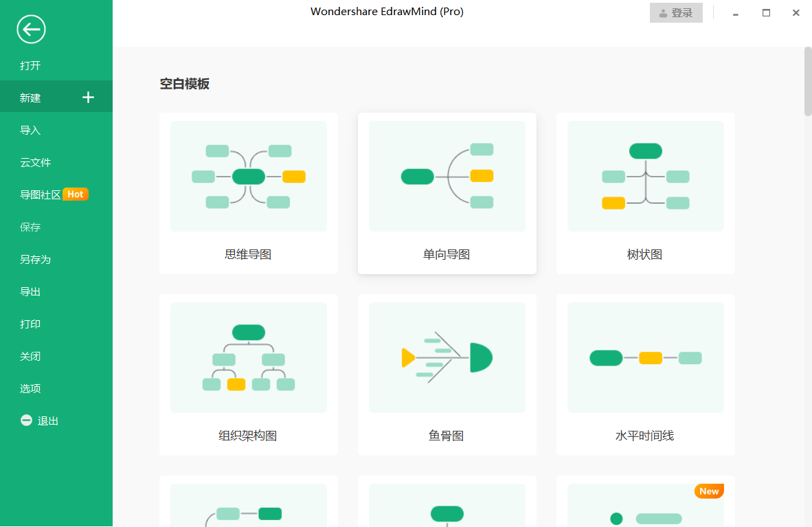Open a file via 打开 menu item
The width and height of the screenshot is (812, 527).
coord(30,65)
